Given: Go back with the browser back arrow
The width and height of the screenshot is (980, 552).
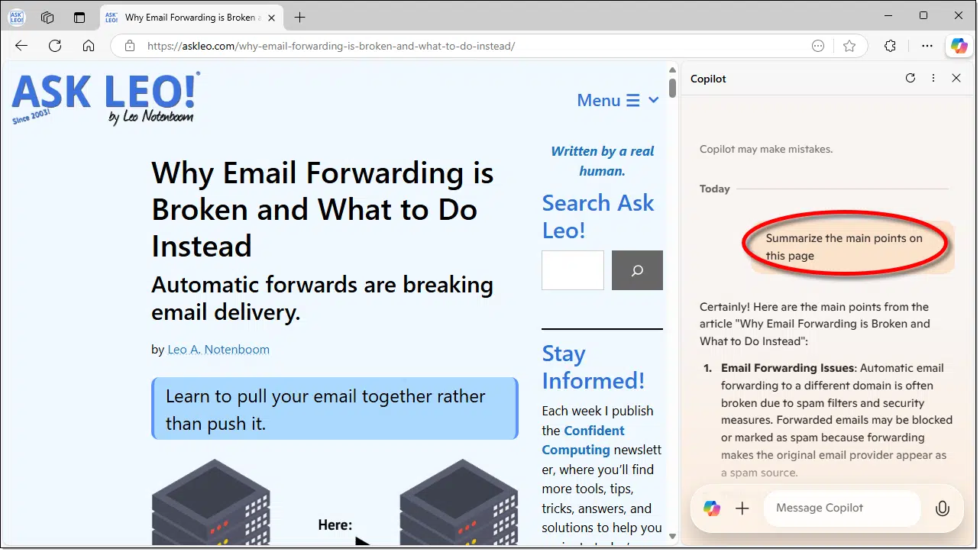Looking at the screenshot, I should pos(21,46).
